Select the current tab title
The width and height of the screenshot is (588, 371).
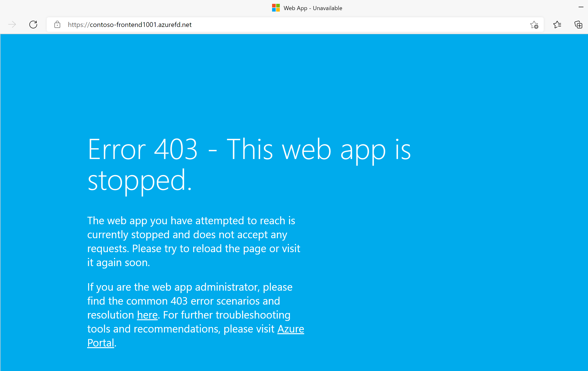(313, 8)
